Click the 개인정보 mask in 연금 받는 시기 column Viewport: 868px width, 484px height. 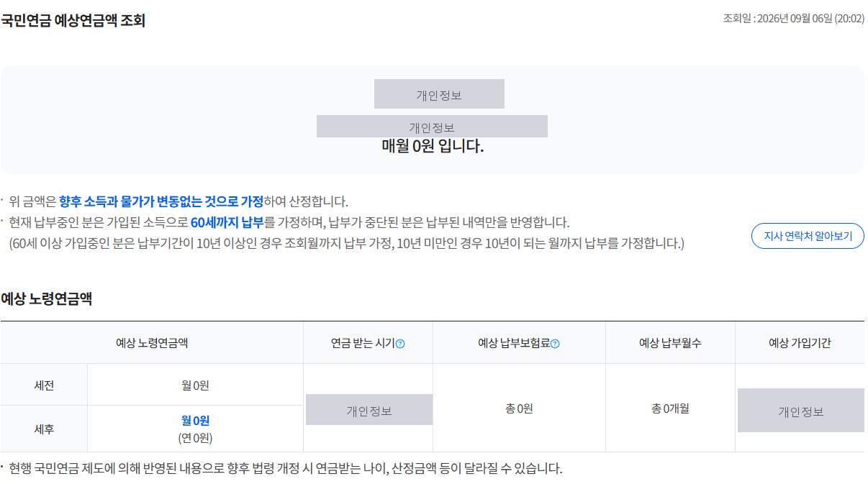[x=369, y=410]
